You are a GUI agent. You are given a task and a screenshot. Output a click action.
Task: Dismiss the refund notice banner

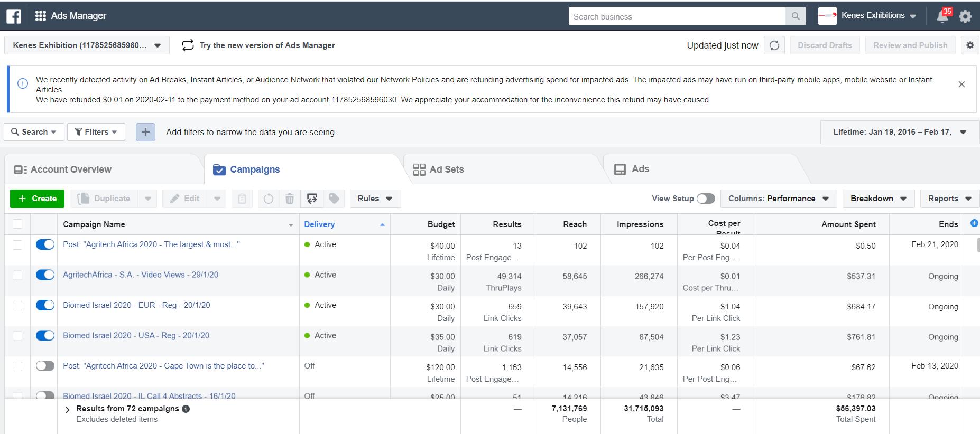point(961,84)
